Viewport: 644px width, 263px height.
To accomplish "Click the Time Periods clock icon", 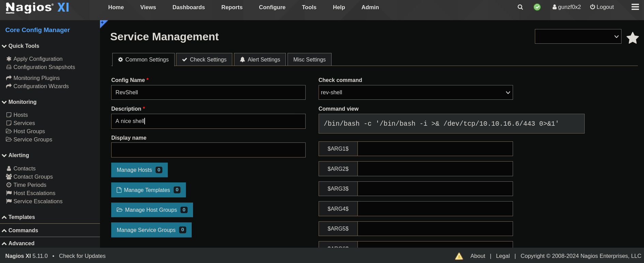I will tap(9, 185).
